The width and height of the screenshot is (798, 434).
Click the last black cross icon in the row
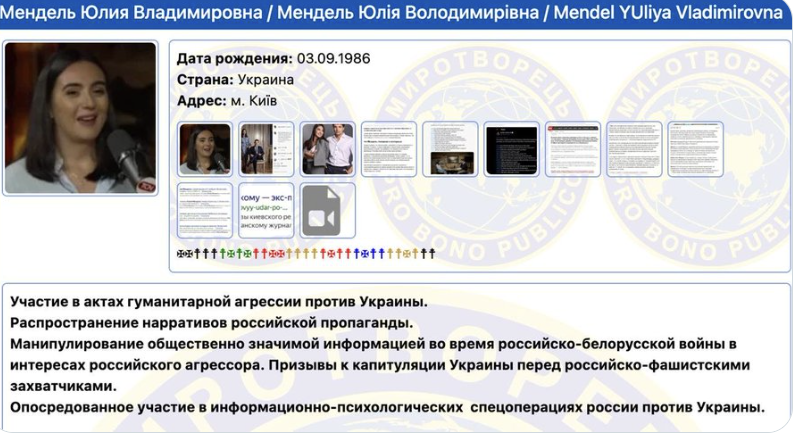point(432,253)
